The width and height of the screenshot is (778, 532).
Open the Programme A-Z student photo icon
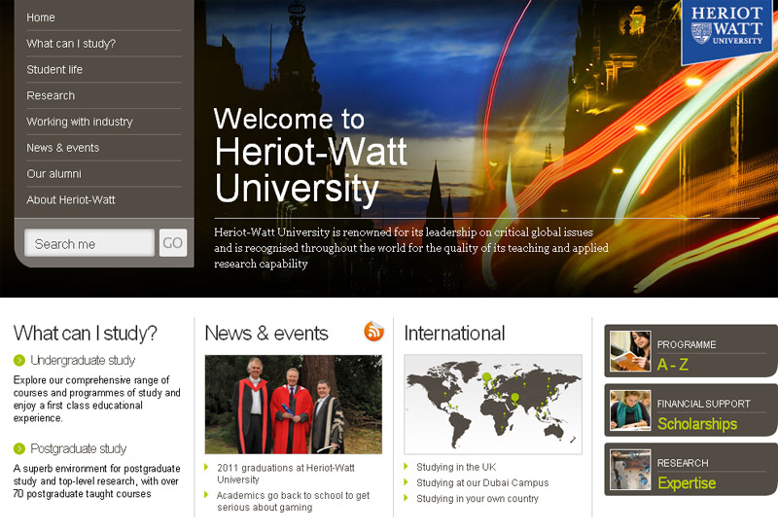pos(629,351)
